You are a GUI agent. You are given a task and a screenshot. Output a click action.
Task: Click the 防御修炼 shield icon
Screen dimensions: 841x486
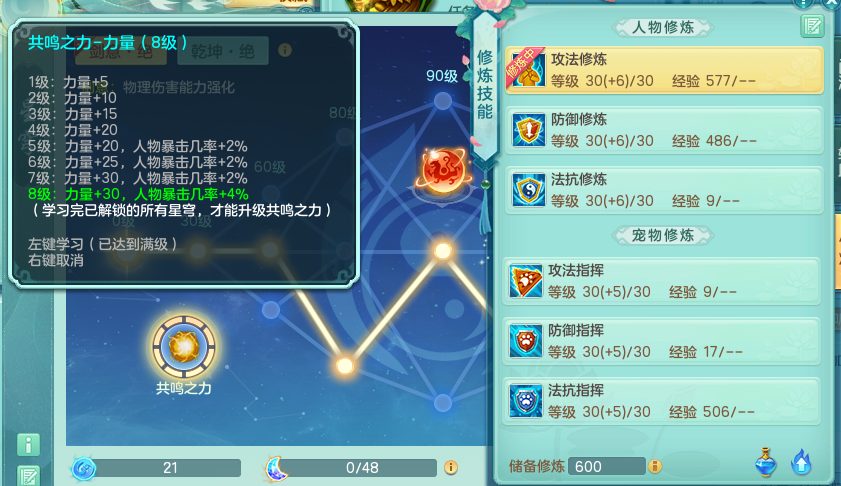[x=528, y=130]
